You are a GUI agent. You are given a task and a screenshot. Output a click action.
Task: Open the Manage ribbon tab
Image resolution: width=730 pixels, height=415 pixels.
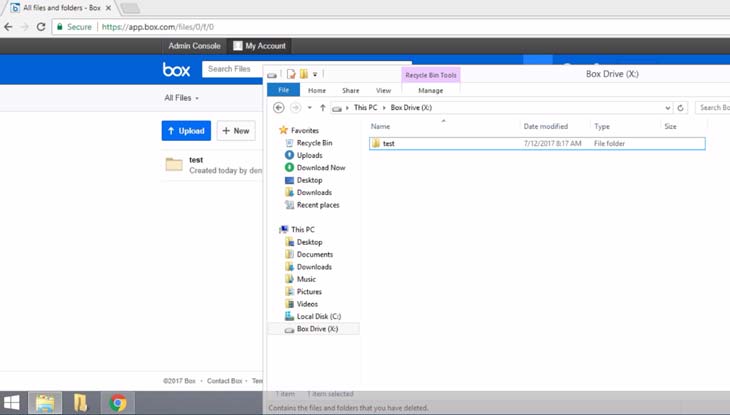tap(431, 90)
